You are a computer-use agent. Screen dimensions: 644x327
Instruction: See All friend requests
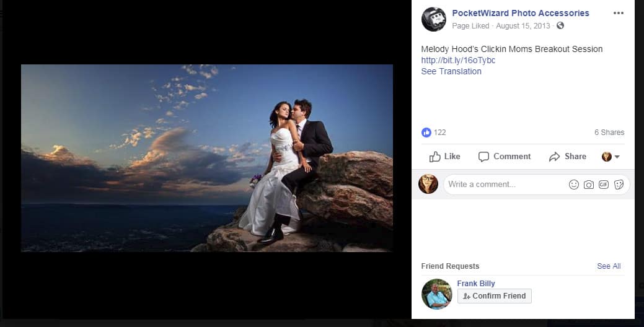(609, 266)
